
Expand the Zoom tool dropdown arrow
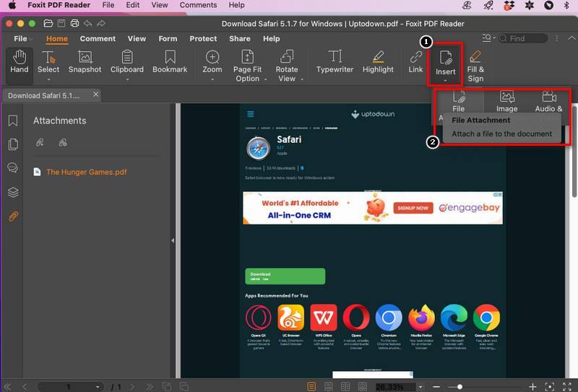click(212, 79)
